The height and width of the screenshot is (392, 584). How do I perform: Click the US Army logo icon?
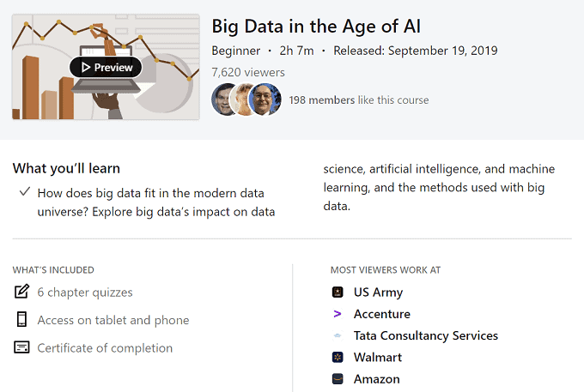click(x=338, y=292)
